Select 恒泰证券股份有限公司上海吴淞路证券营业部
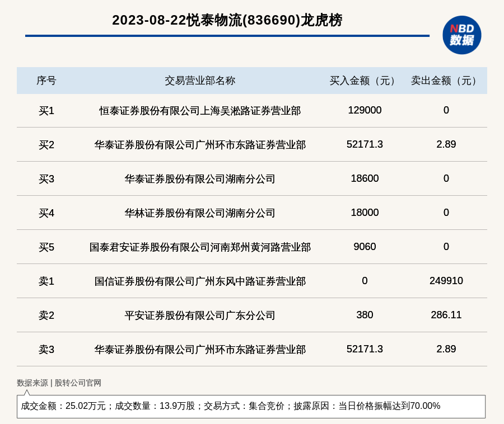The height and width of the screenshot is (424, 504). click(200, 111)
